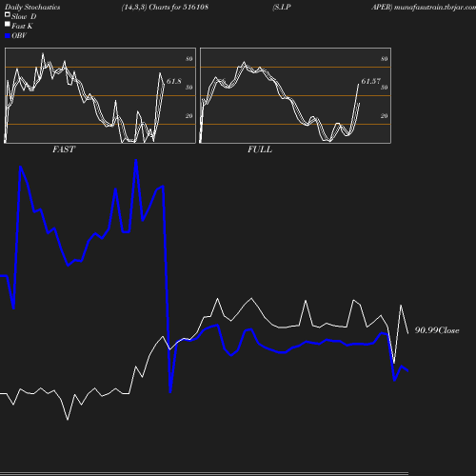Click the 61.8 value in FAST chart
Image resolution: width=476 pixels, height=476 pixels.
174,81
